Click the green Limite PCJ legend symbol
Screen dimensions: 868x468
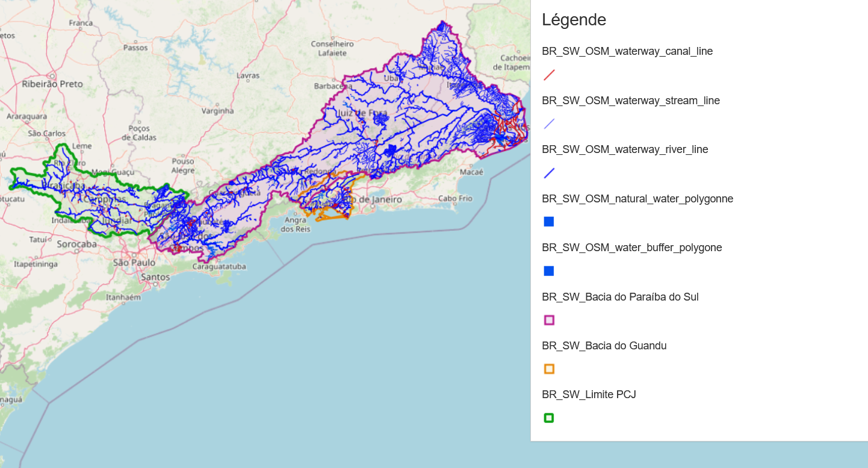pos(549,417)
